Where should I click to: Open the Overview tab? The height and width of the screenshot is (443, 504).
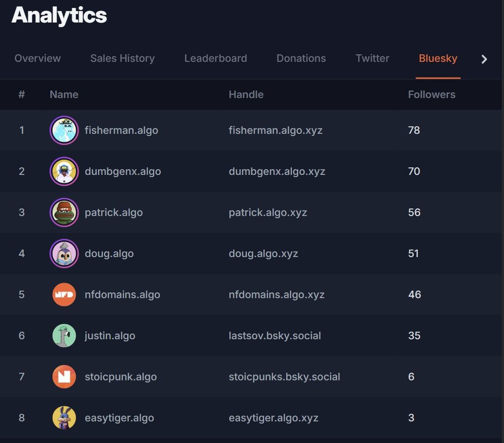tap(38, 58)
